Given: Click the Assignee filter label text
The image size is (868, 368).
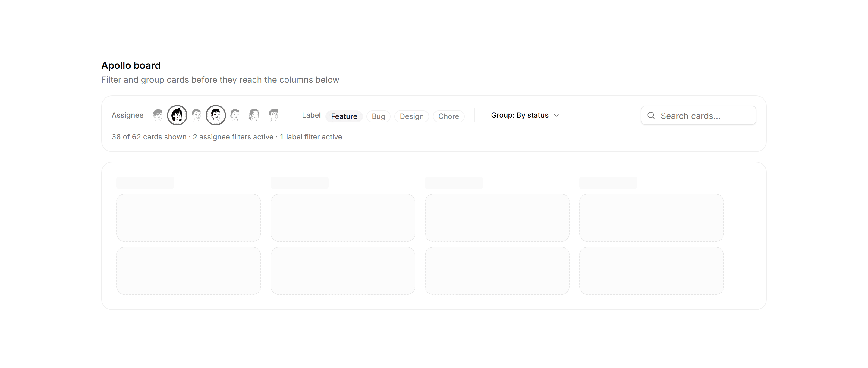Looking at the screenshot, I should 127,115.
